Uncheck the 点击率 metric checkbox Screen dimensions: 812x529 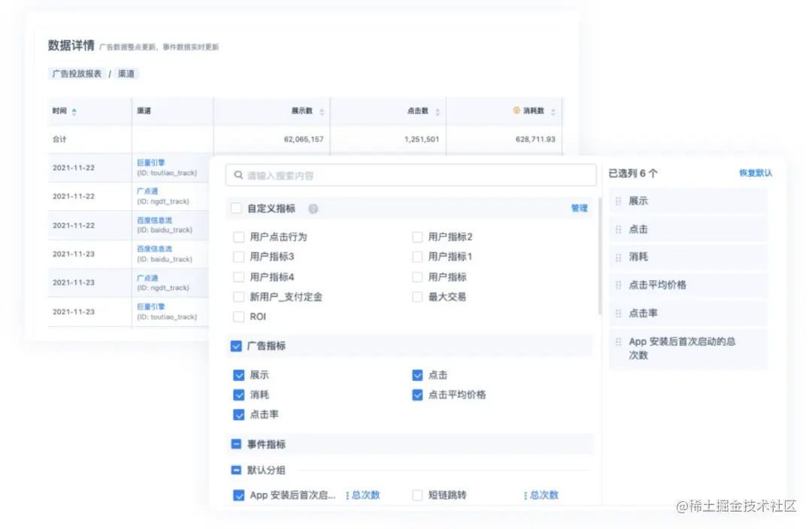[x=239, y=415]
